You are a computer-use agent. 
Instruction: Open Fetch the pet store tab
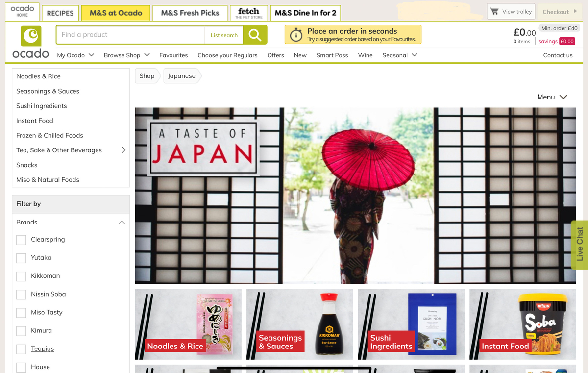[x=249, y=13]
